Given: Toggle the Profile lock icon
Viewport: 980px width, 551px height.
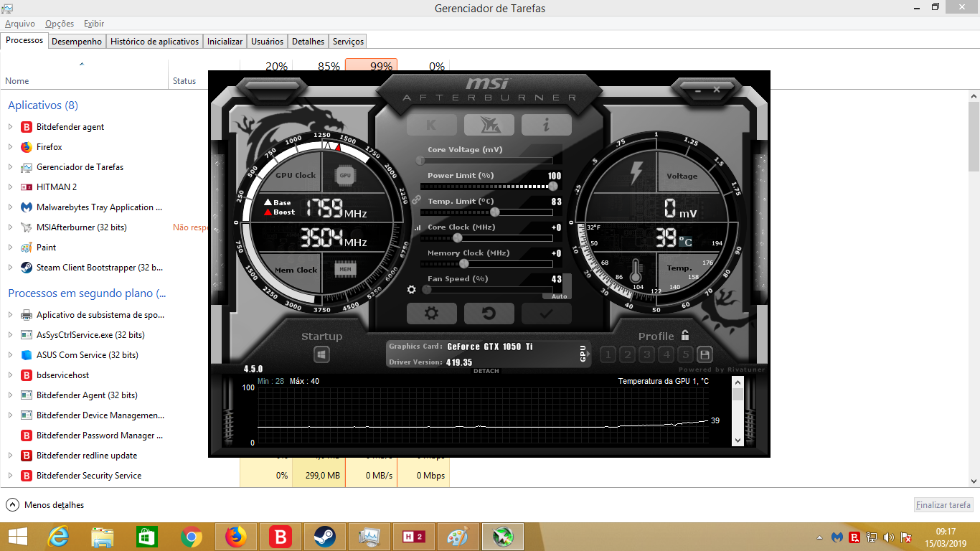Looking at the screenshot, I should point(685,335).
